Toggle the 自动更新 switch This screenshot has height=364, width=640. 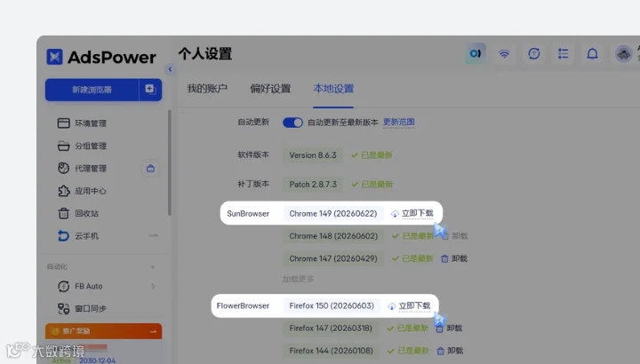click(292, 123)
